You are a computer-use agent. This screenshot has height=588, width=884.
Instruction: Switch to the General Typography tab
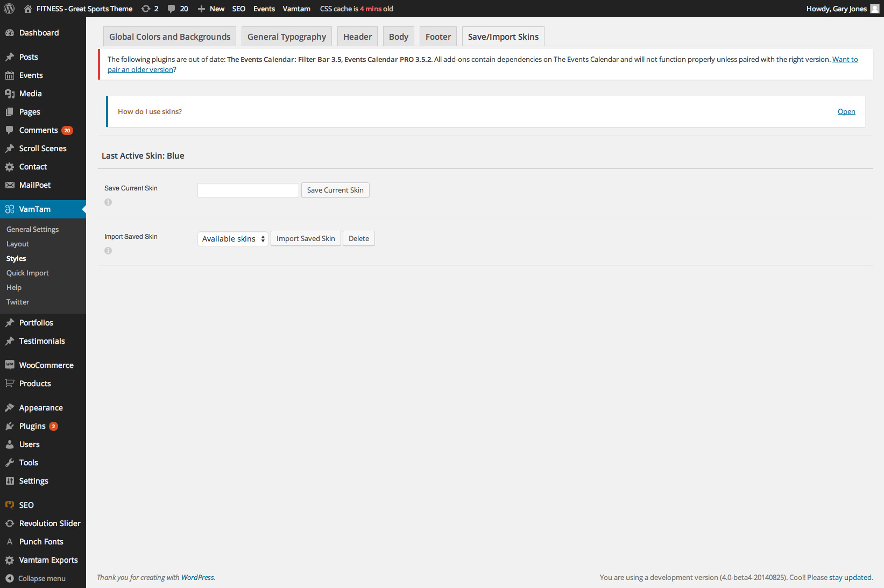[286, 37]
